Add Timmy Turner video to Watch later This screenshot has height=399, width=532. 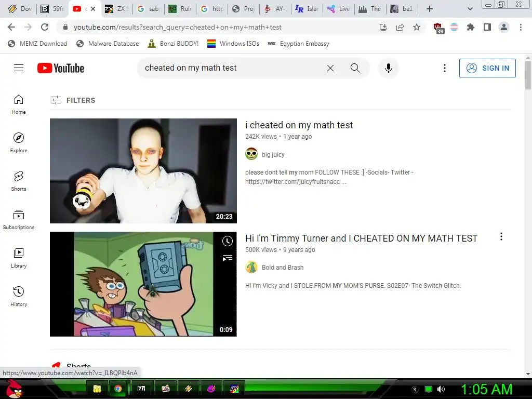tap(228, 241)
